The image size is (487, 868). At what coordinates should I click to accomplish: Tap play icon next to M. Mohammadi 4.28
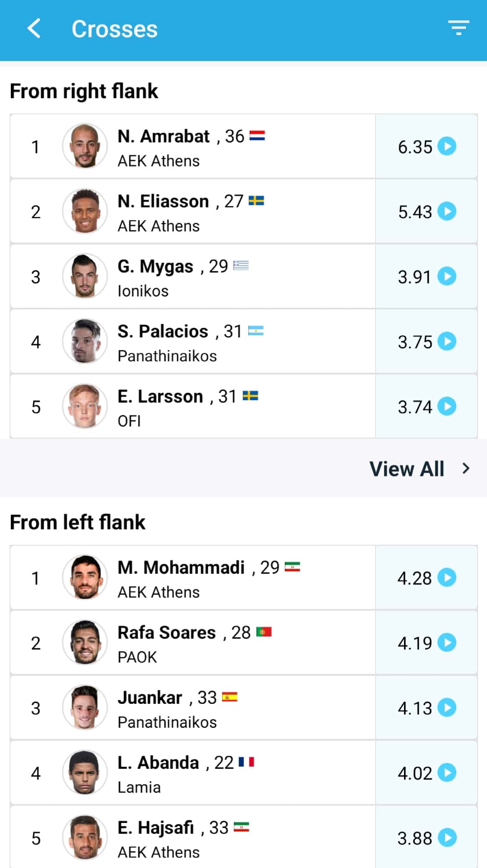[447, 577]
